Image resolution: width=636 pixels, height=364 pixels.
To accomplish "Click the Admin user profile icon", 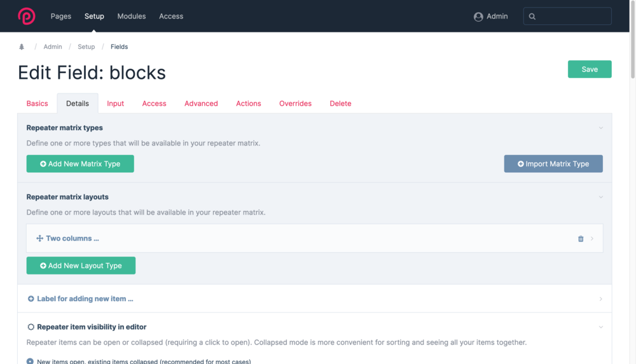I will tap(478, 17).
